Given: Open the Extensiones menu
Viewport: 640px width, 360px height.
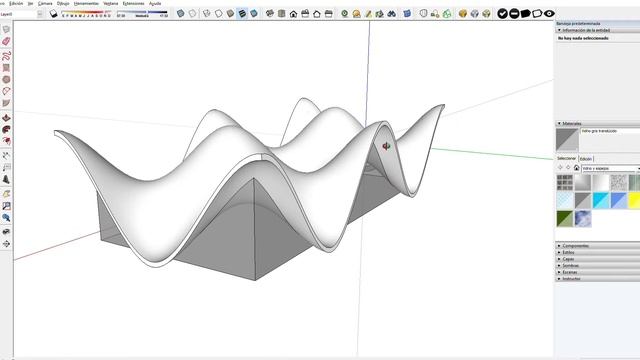Looking at the screenshot, I should (133, 3).
